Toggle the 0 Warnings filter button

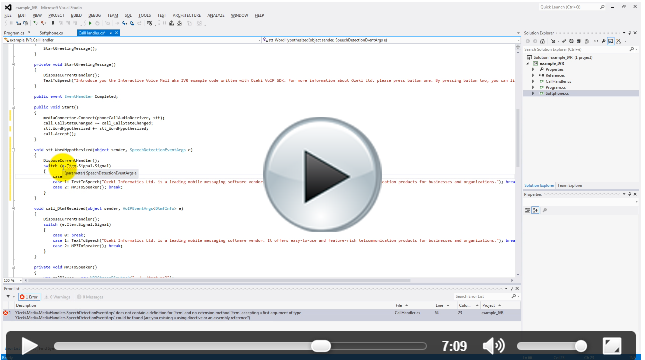pyautogui.click(x=58, y=297)
